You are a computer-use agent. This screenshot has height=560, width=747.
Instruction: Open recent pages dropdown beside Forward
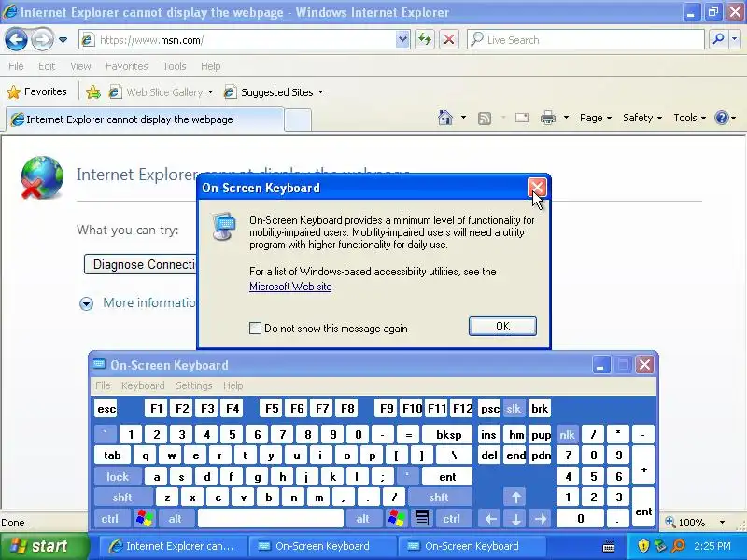tap(63, 40)
